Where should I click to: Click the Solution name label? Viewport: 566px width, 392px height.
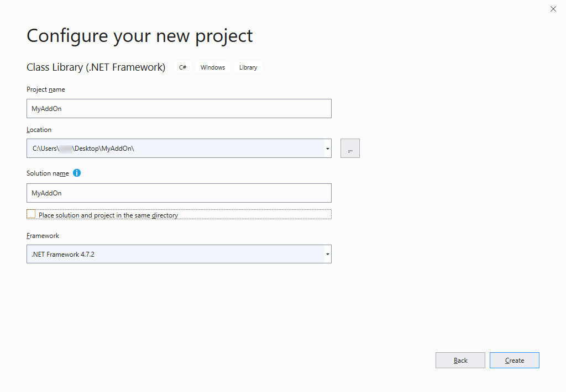point(48,173)
